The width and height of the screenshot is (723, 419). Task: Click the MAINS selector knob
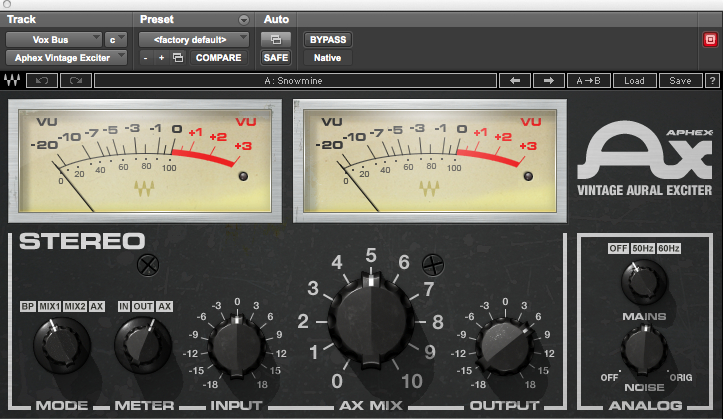click(644, 282)
